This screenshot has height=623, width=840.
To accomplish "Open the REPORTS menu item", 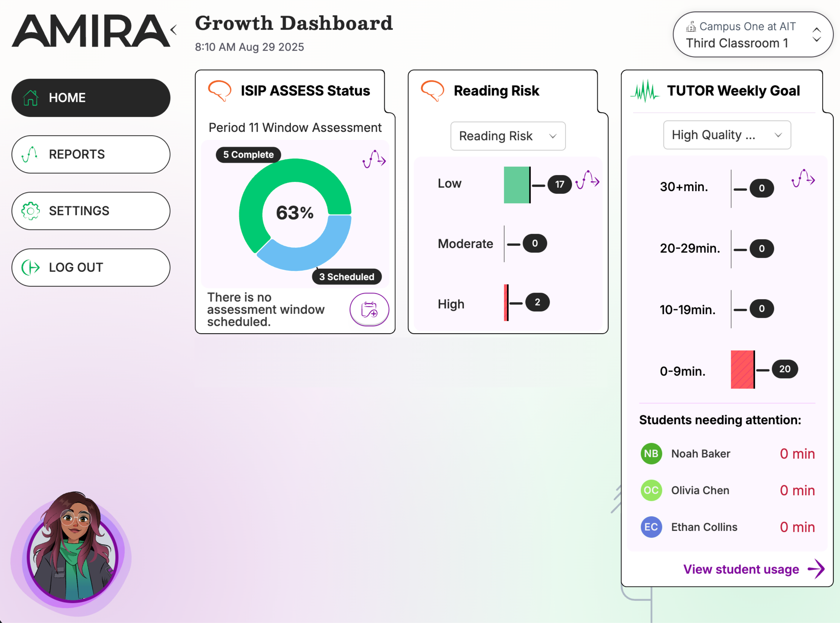I will (91, 154).
